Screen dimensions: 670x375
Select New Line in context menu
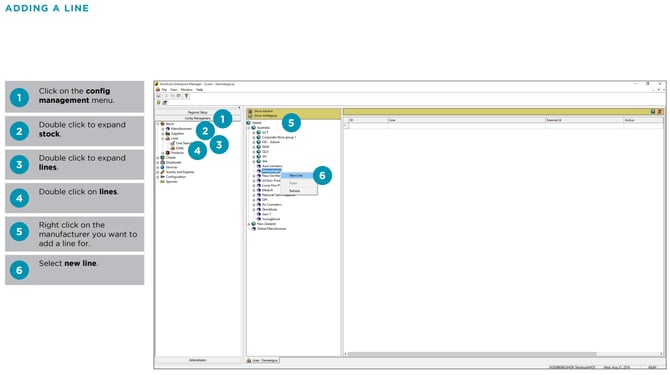pos(297,176)
